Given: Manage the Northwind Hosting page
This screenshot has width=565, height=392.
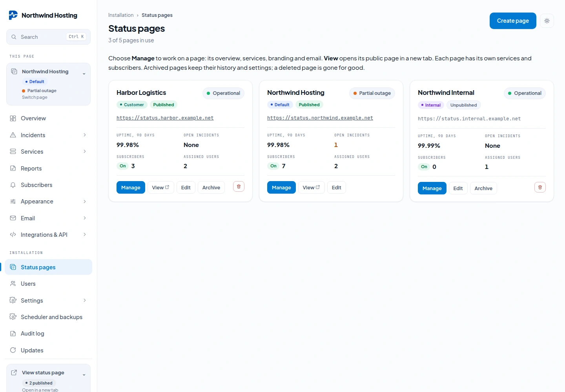Looking at the screenshot, I should point(281,187).
